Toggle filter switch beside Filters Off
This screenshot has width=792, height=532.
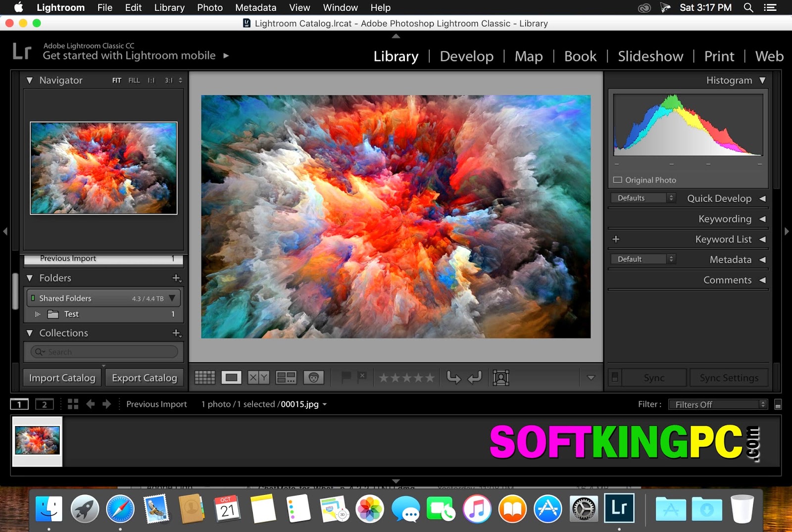(778, 405)
